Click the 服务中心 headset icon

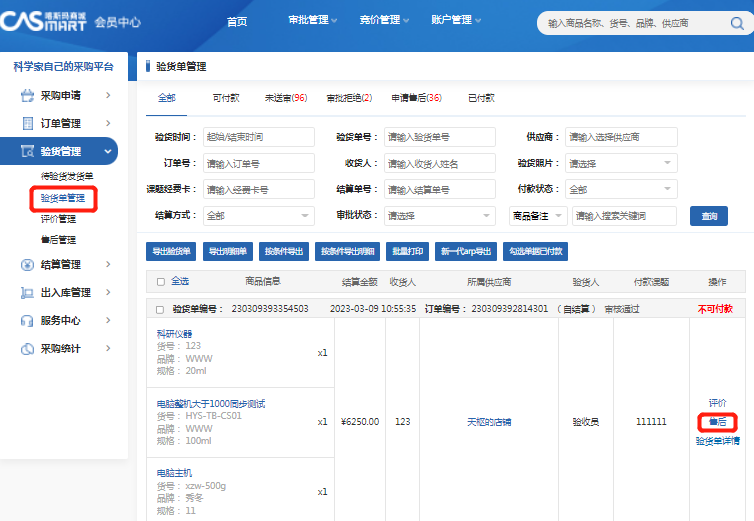[x=28, y=321]
